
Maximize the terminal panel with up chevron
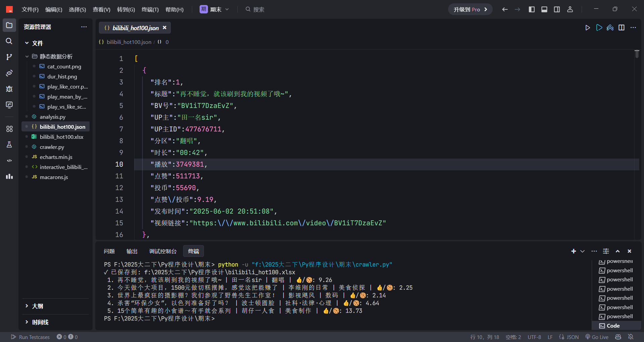pyautogui.click(x=618, y=251)
